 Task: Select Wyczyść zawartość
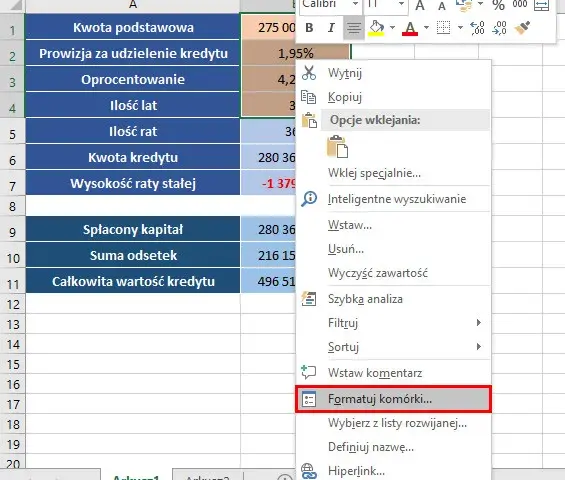pos(393,273)
